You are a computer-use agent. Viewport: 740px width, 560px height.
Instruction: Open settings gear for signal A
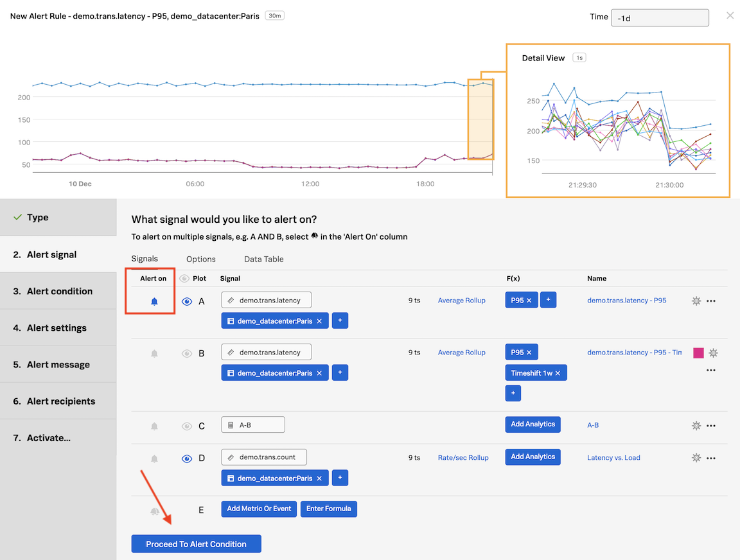click(x=696, y=301)
